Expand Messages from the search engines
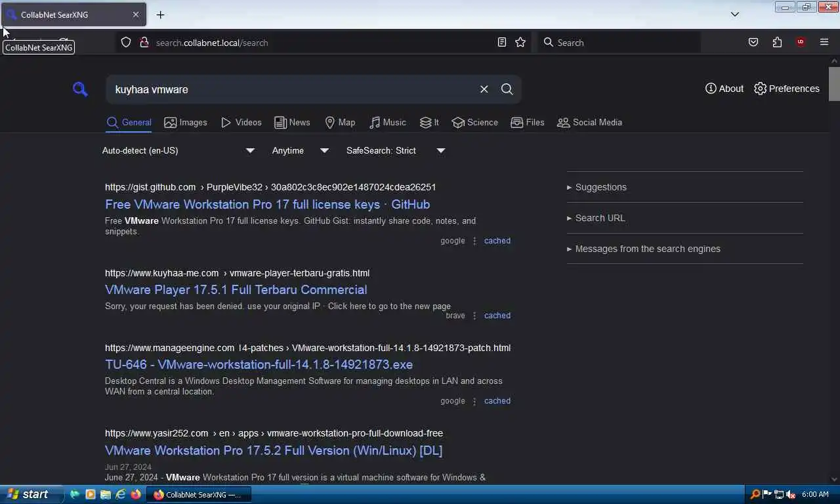This screenshot has height=504, width=840. [644, 249]
